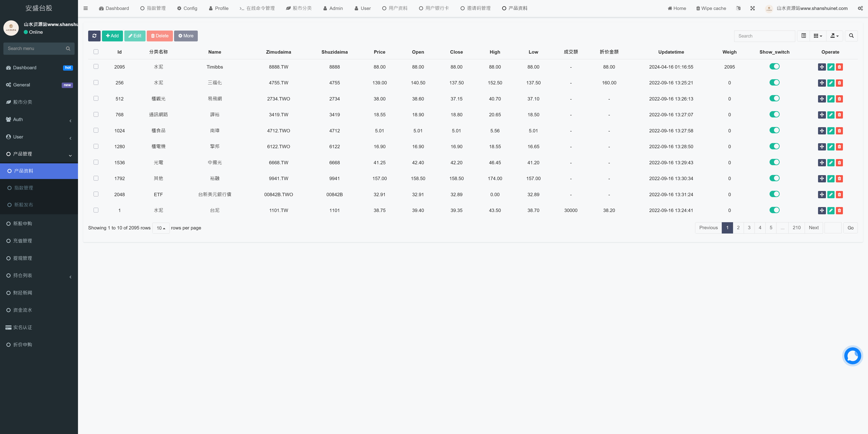Click the refresh table icon button
The image size is (868, 434).
coord(94,36)
